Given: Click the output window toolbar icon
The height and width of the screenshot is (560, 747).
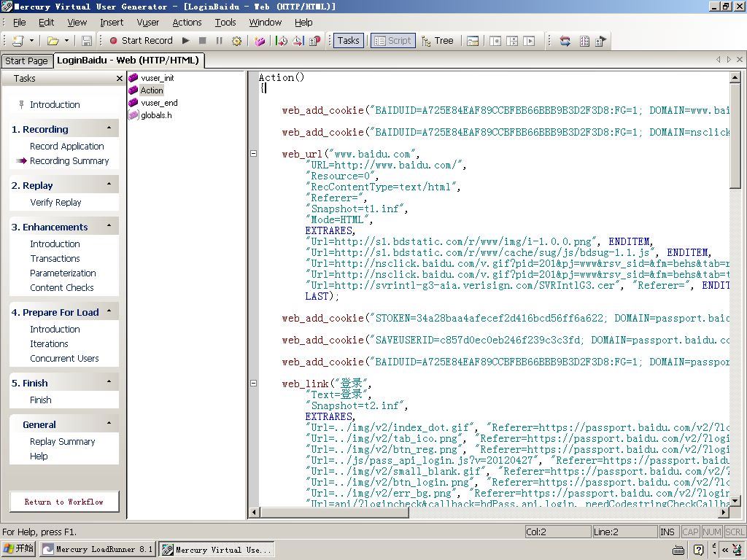Looking at the screenshot, I should coord(473,41).
